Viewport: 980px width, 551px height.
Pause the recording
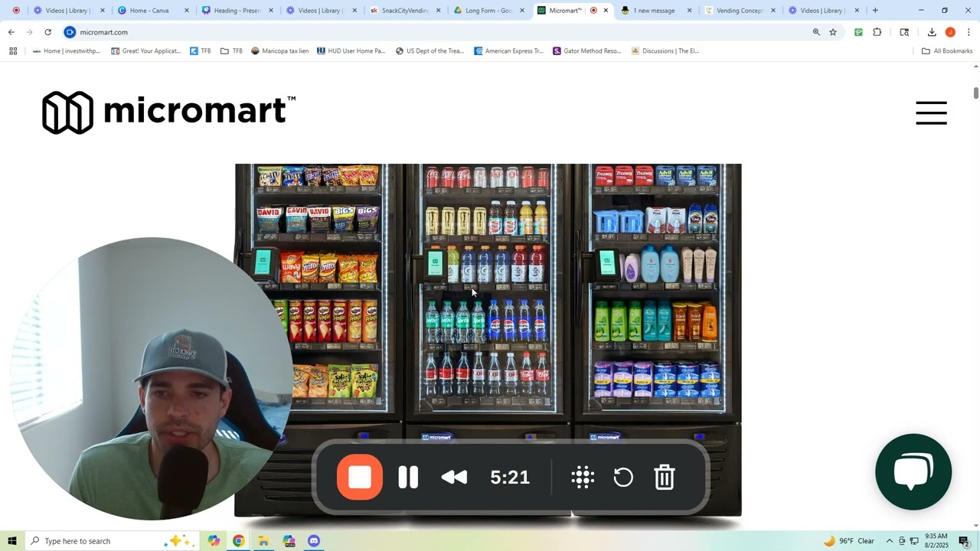click(x=408, y=478)
